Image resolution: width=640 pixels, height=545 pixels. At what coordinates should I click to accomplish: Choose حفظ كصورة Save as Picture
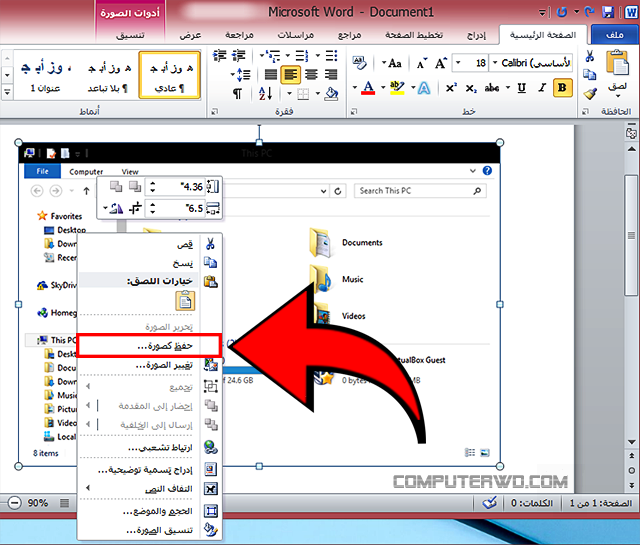(149, 346)
